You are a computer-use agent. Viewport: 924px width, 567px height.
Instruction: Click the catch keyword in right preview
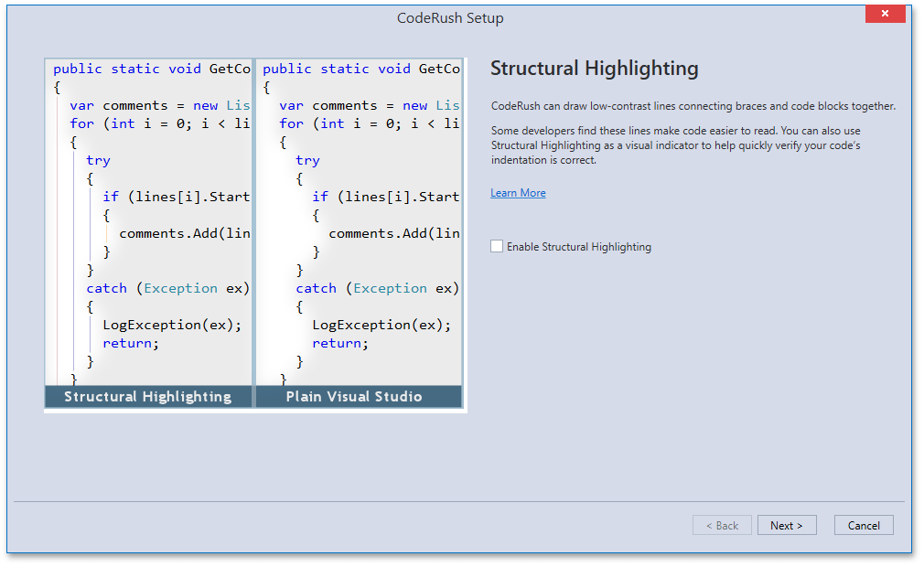click(x=316, y=287)
